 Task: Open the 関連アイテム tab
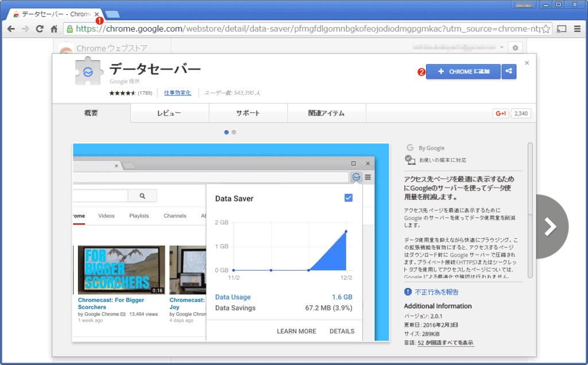point(326,113)
